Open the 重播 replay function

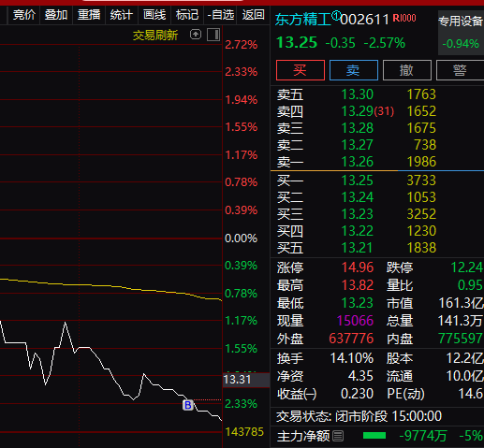click(x=89, y=15)
